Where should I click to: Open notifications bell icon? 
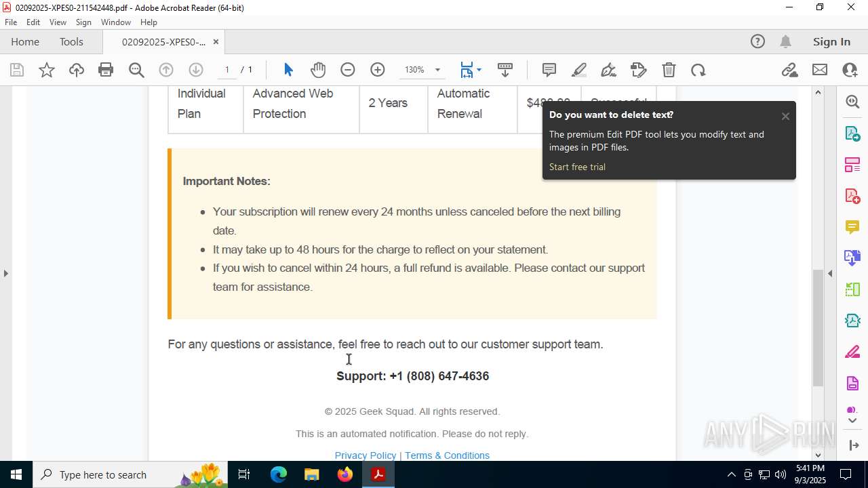785,41
